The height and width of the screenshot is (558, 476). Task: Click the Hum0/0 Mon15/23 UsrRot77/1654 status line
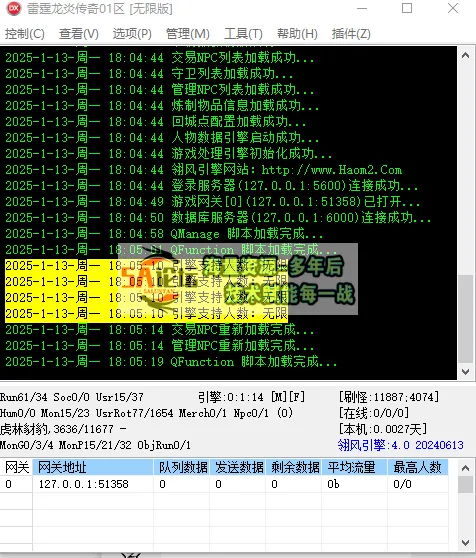tap(146, 413)
